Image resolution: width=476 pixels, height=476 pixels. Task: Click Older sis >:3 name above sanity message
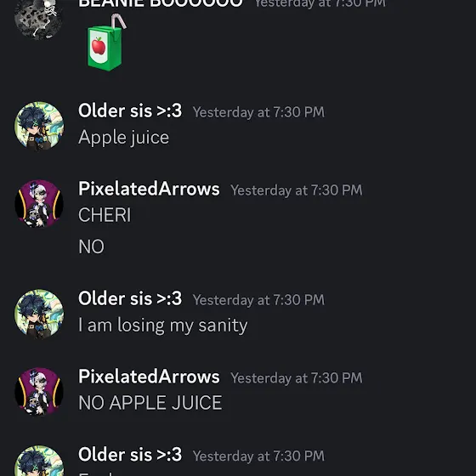click(130, 298)
